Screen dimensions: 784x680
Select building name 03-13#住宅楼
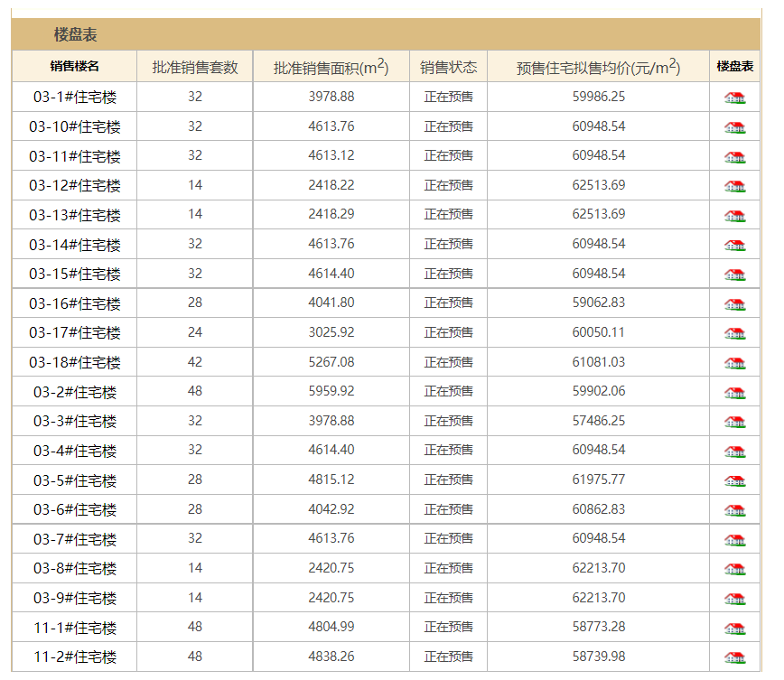(x=75, y=215)
